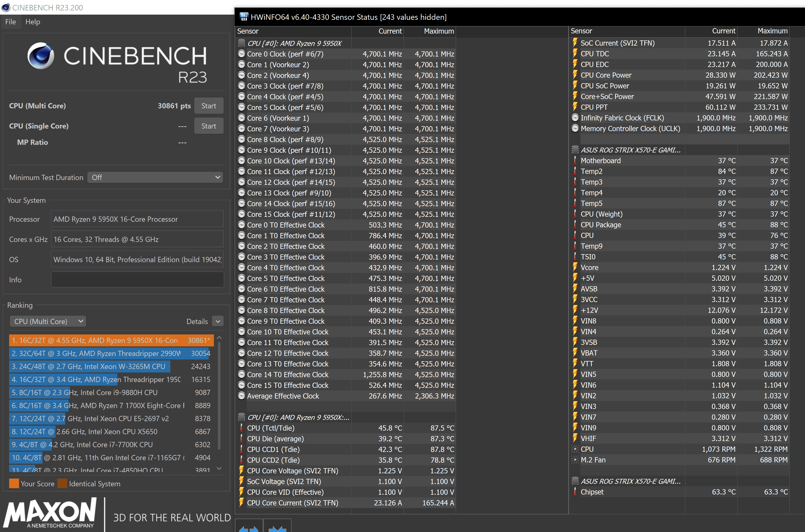Click the thermometer icon beside Motherboard
Viewport: 805px width, 532px height.
coord(575,161)
